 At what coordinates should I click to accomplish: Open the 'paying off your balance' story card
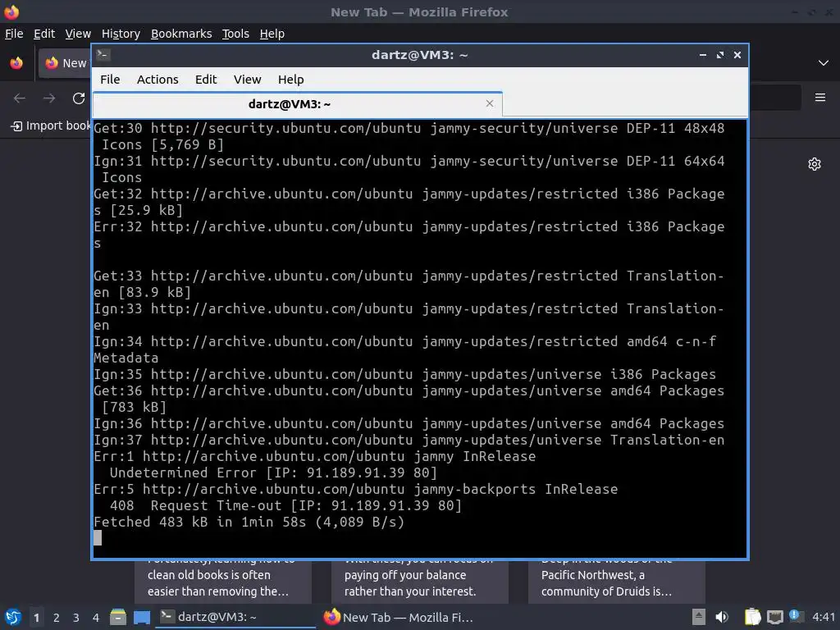420,582
